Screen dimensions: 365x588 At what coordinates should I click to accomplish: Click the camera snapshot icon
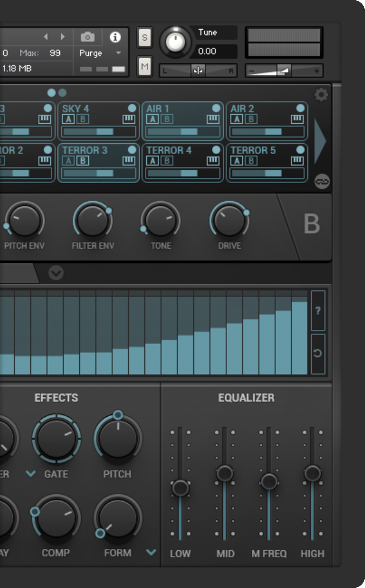pos(87,37)
